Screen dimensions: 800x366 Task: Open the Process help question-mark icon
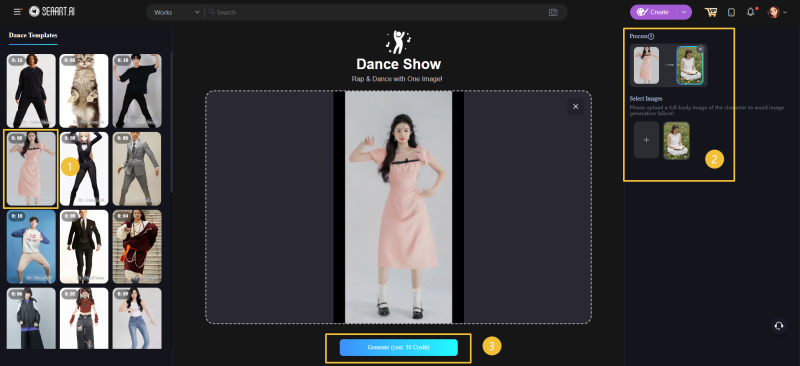[651, 36]
